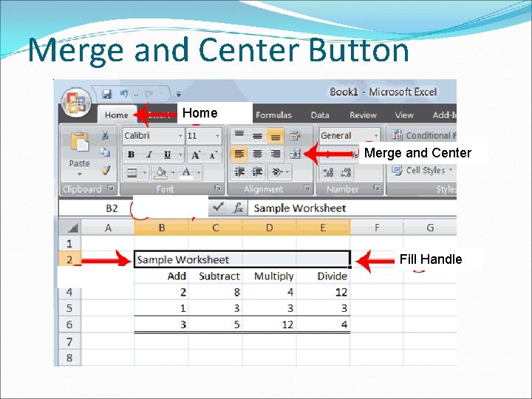532x399 pixels.
Task: Select the Format Painter brush
Action: pyautogui.click(x=106, y=170)
